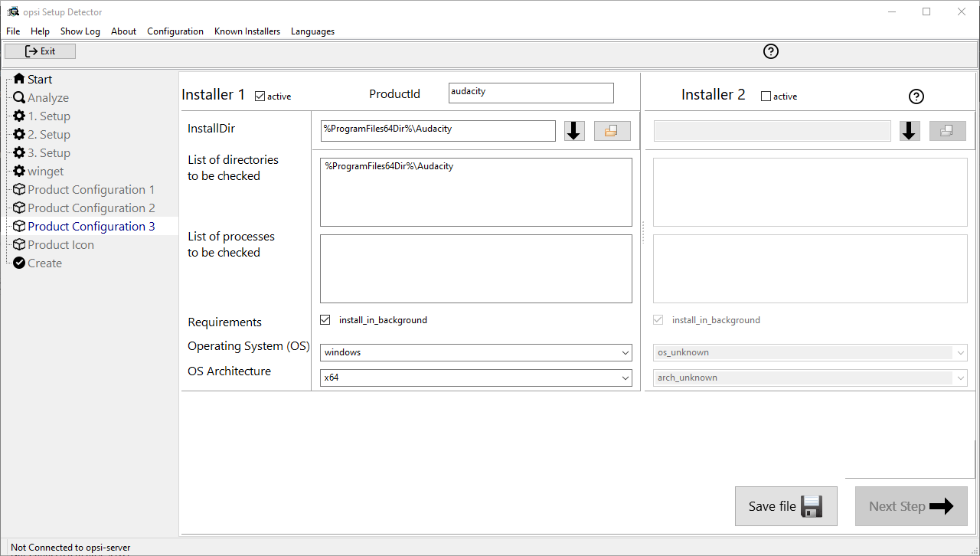Click the magnifier icon beside Analyze
The height and width of the screenshot is (556, 980).
[x=19, y=97]
